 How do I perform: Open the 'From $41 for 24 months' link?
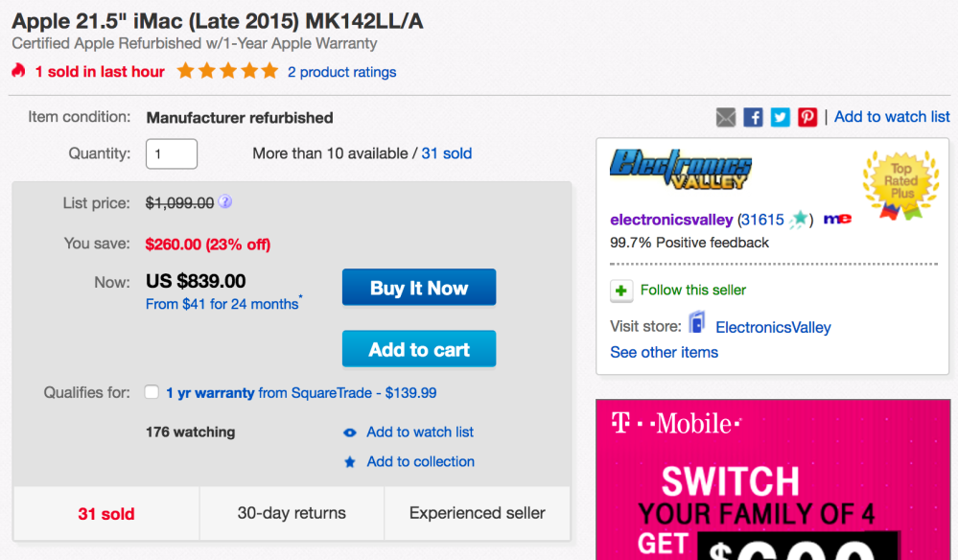pyautogui.click(x=222, y=304)
